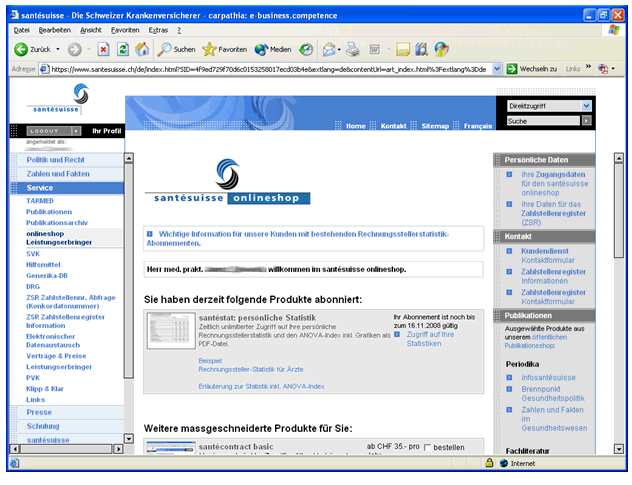Select Zahlen und Fakten navigation item
The image size is (632, 485).
pos(58,174)
